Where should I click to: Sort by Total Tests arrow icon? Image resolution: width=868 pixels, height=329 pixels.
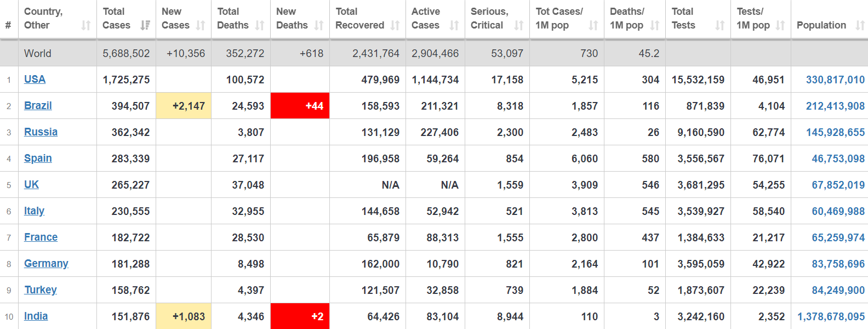click(720, 25)
